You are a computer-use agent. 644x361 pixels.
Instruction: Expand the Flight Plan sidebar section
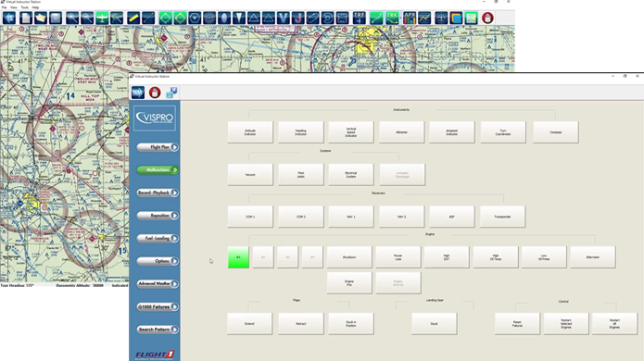coord(158,147)
